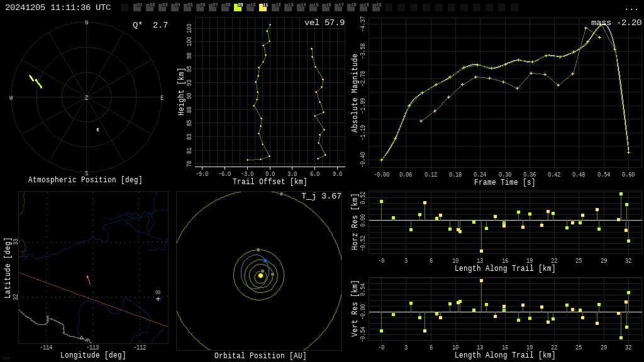The height and width of the screenshot is (362, 644).
Task: Toggle the station 20 indicator square
Action: pos(376,8)
